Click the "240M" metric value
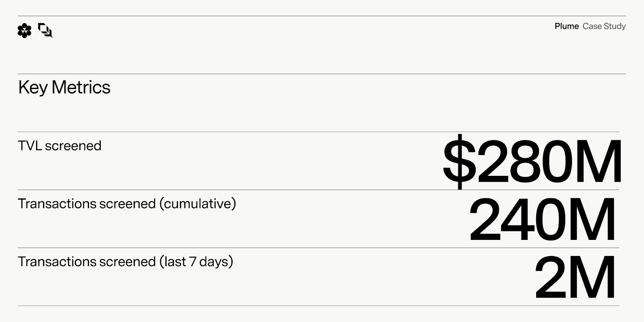644x322 pixels. (x=542, y=220)
